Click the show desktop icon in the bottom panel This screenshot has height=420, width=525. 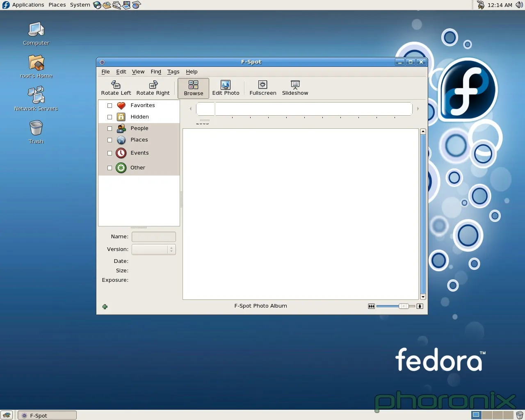pyautogui.click(x=7, y=415)
